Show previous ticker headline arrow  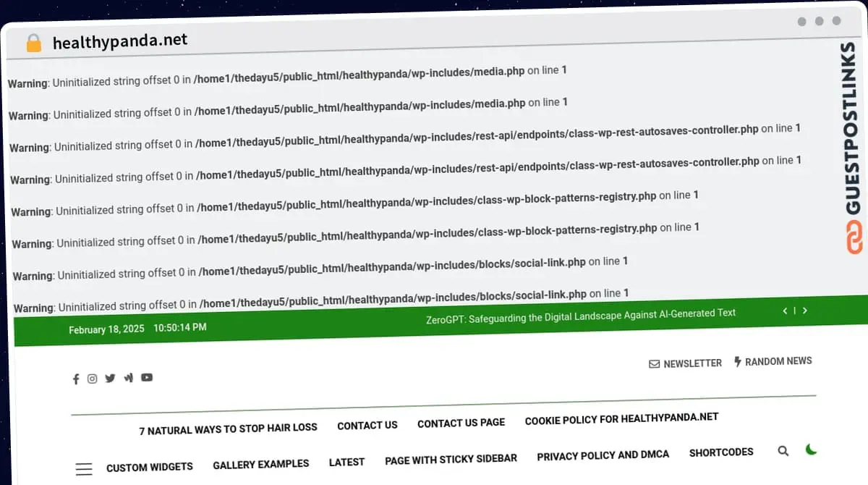[x=785, y=311]
